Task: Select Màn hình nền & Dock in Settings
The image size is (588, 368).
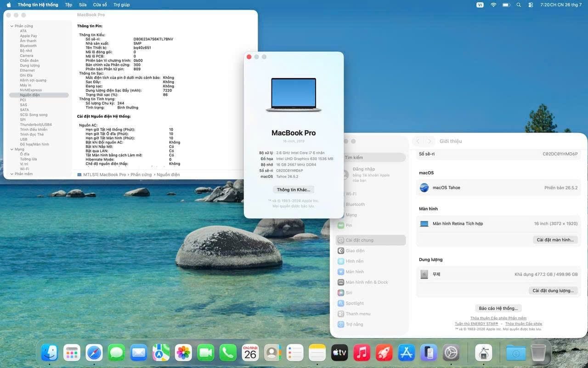Action: (367, 282)
